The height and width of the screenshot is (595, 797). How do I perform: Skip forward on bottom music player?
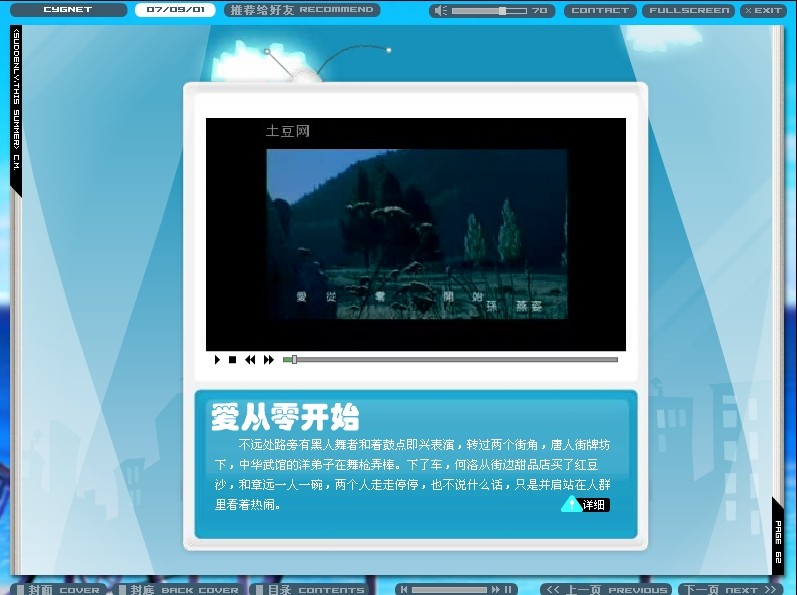click(496, 589)
